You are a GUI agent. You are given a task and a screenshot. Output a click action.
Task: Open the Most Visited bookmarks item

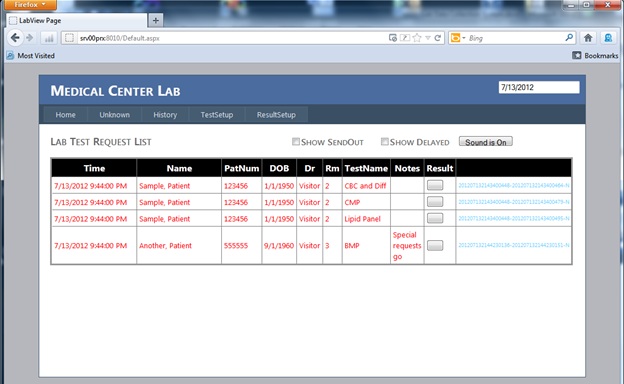coord(31,56)
